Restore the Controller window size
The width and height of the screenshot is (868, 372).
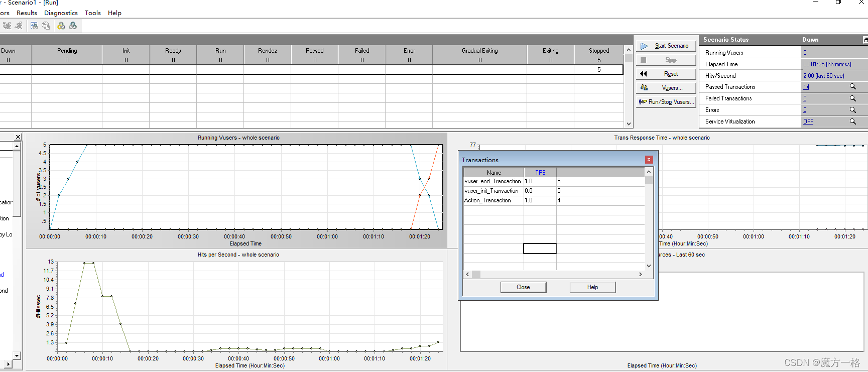(838, 3)
